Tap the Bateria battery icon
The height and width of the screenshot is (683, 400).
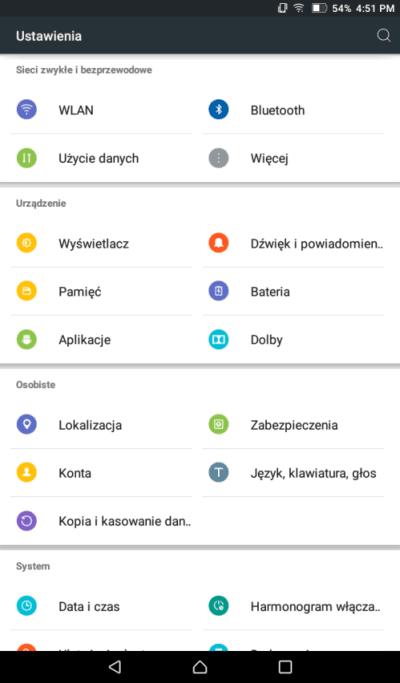pyautogui.click(x=219, y=291)
